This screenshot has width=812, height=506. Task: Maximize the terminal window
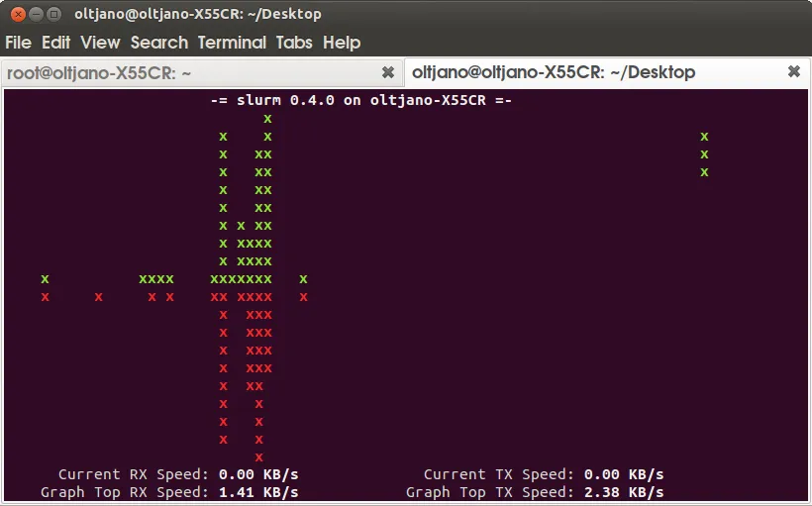(53, 14)
